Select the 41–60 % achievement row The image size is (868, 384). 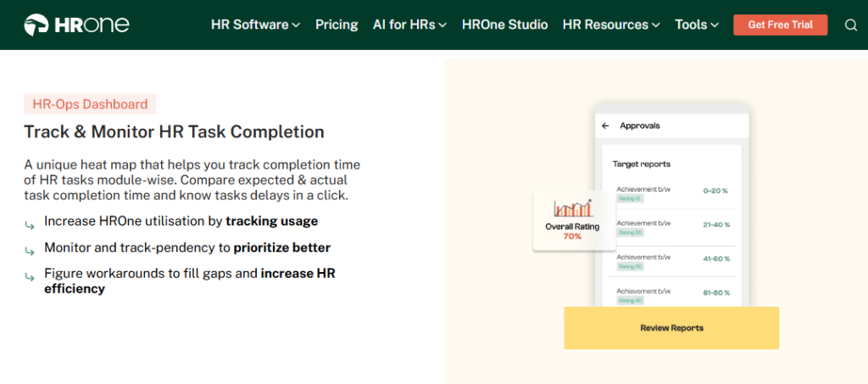point(672,262)
